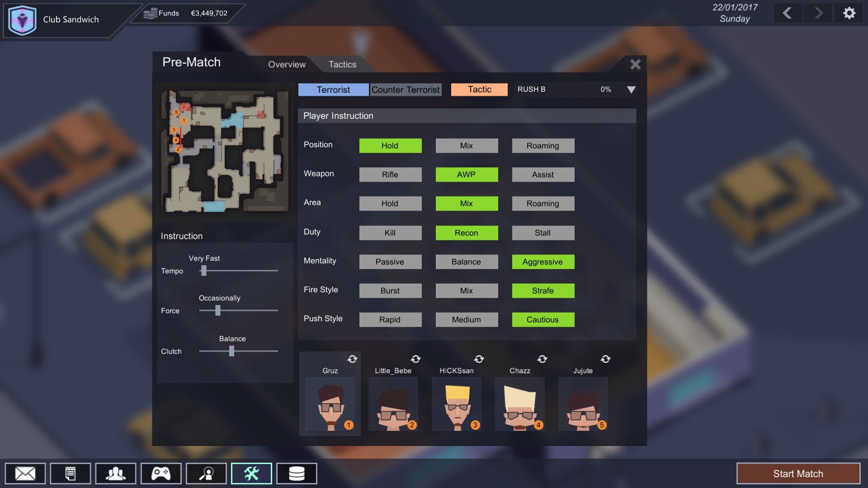Viewport: 868px width, 488px height.
Task: Swap player Chazz using refresh icon
Action: pos(542,359)
